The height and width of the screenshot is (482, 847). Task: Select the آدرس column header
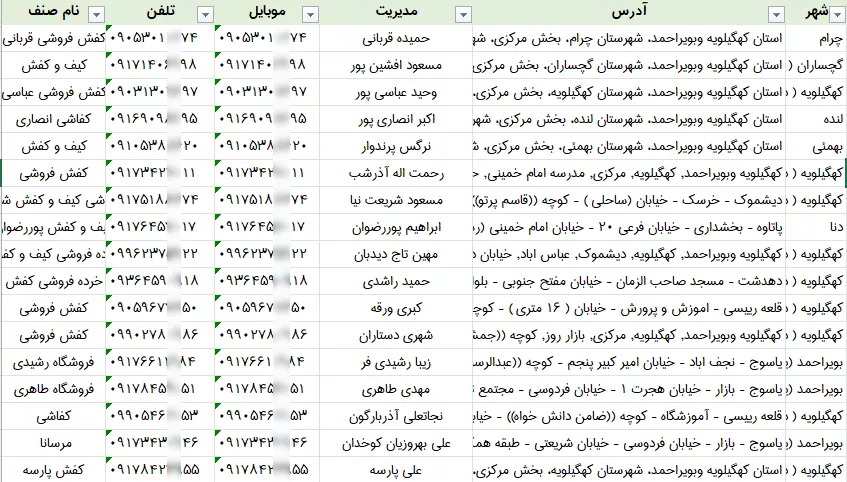629,12
